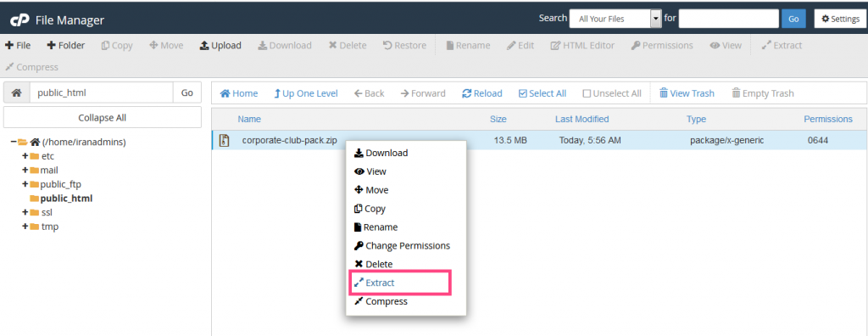
Task: Click the toolbar Extract button
Action: (782, 46)
